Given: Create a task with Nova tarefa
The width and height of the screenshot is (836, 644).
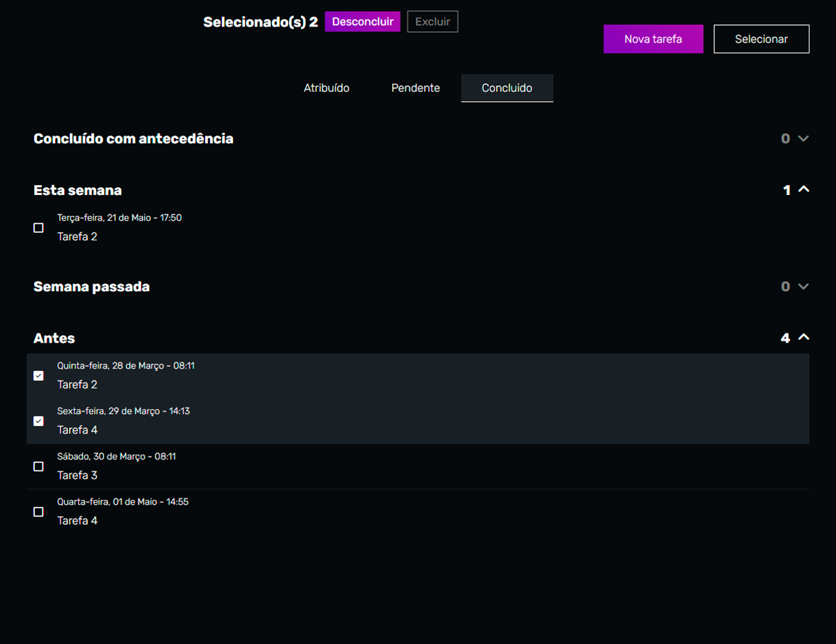Looking at the screenshot, I should pos(653,39).
